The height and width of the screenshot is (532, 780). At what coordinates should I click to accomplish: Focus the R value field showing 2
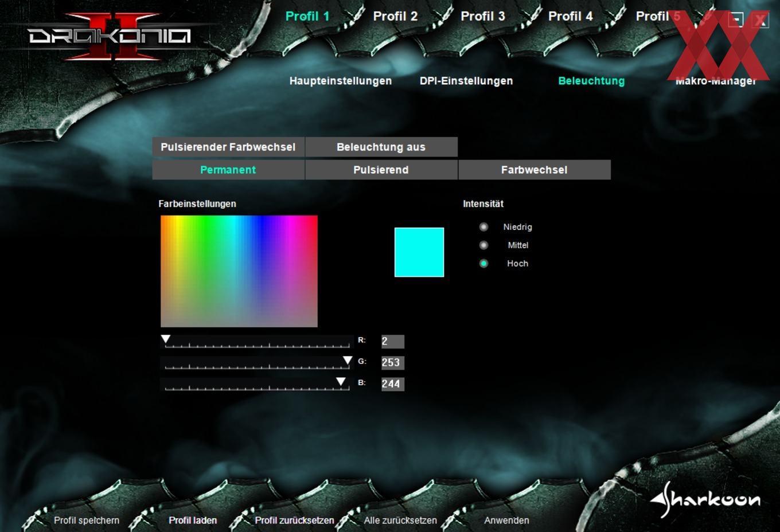point(393,342)
